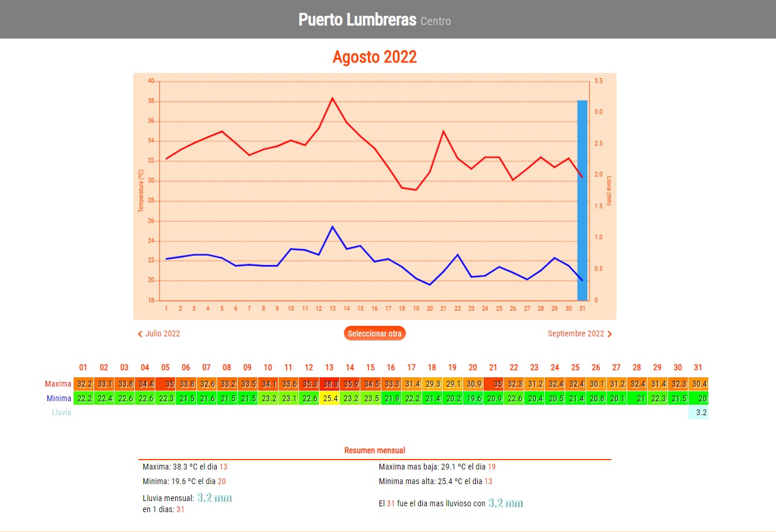The image size is (776, 532).
Task: Click the red maxima peak at day 13
Action: coord(332,98)
